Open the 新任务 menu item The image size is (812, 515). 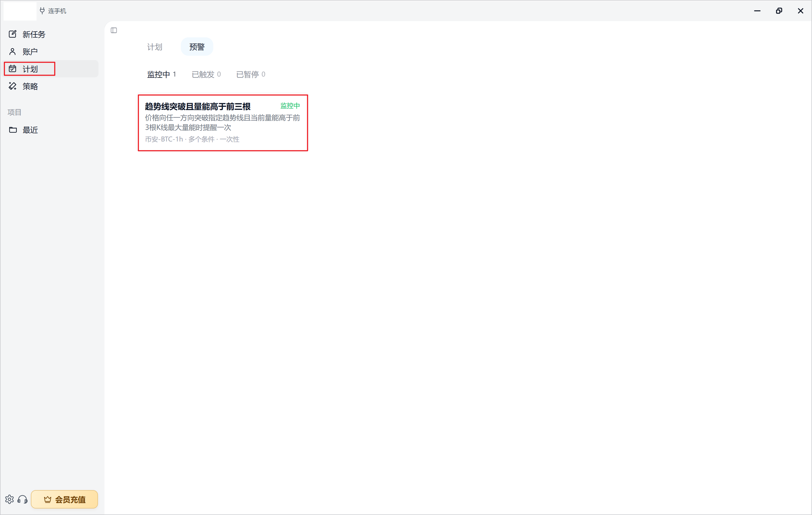coord(51,34)
